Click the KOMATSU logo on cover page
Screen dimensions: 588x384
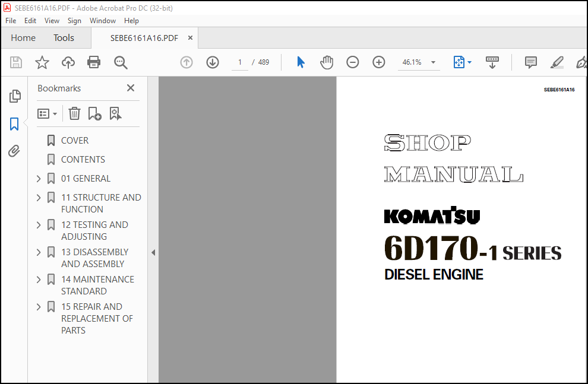432,215
